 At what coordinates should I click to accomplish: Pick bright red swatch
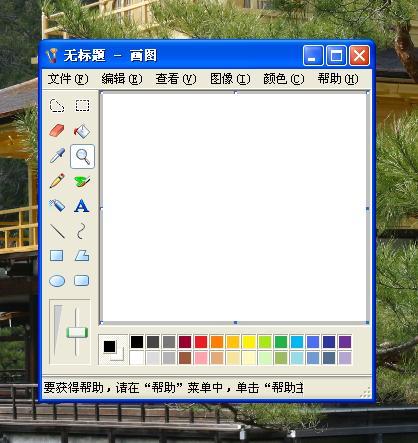[x=201, y=342]
